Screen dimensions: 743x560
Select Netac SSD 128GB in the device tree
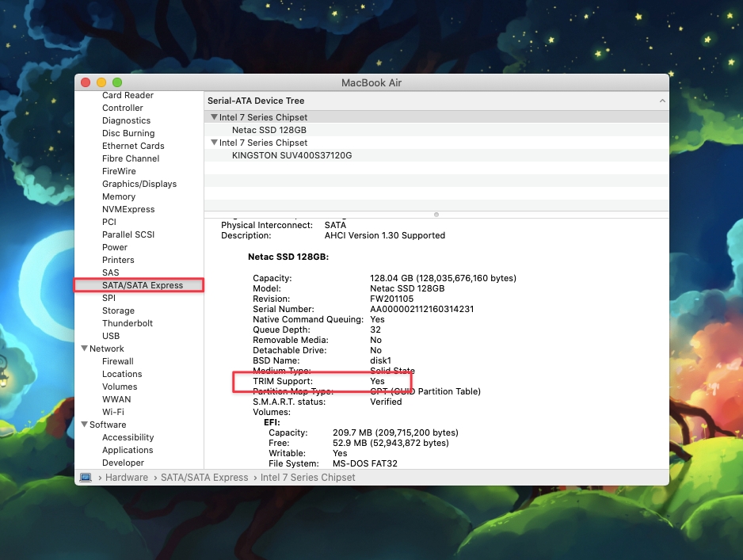[x=269, y=130]
